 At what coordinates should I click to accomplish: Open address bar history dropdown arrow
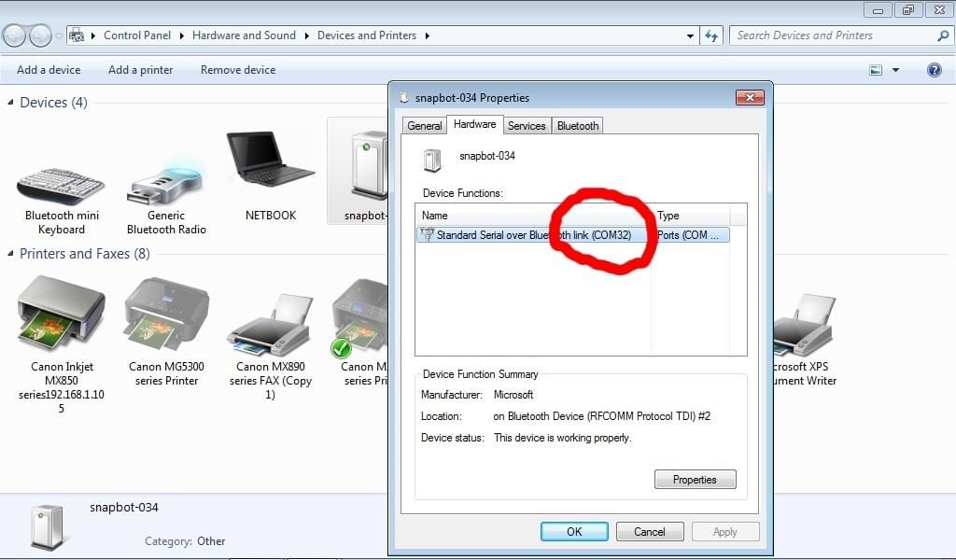tap(690, 36)
